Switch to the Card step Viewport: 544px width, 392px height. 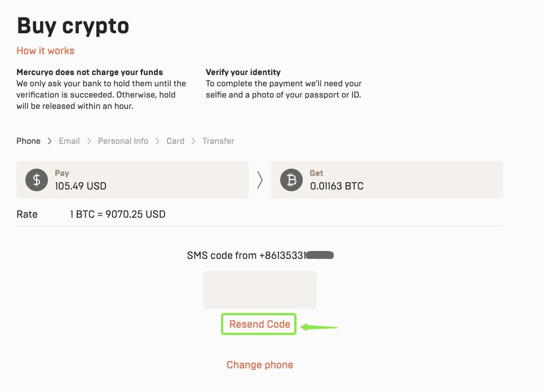pyautogui.click(x=175, y=140)
